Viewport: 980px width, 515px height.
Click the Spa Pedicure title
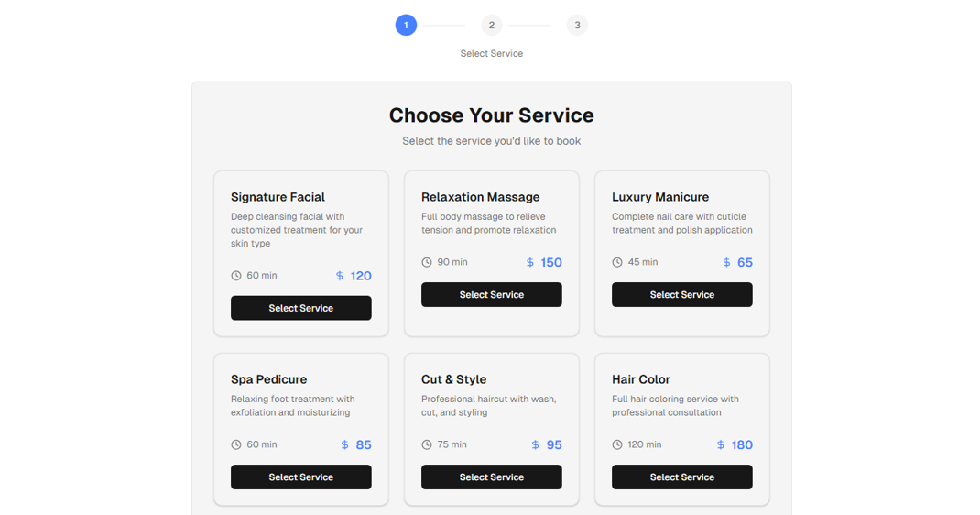click(x=268, y=379)
